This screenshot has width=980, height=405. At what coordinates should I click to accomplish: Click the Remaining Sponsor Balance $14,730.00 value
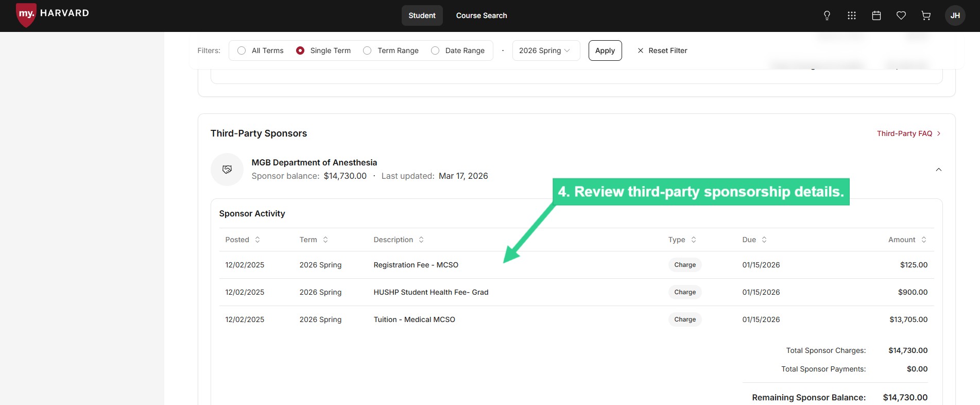coord(905,397)
